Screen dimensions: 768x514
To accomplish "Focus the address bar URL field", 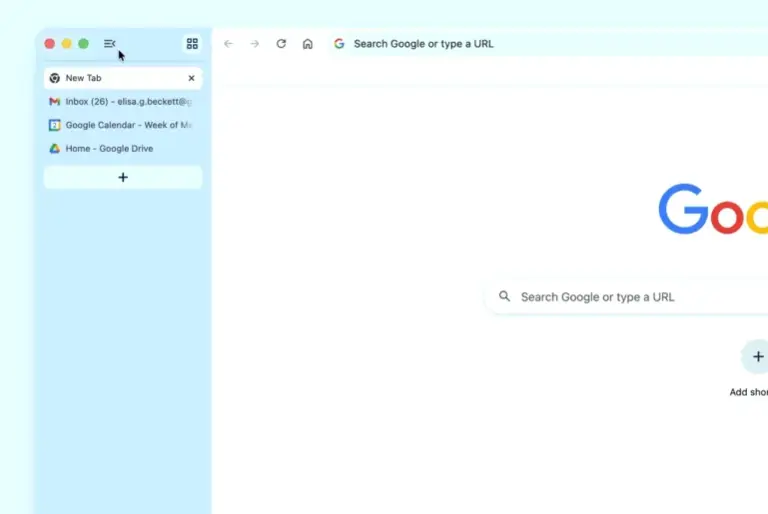I will [549, 44].
